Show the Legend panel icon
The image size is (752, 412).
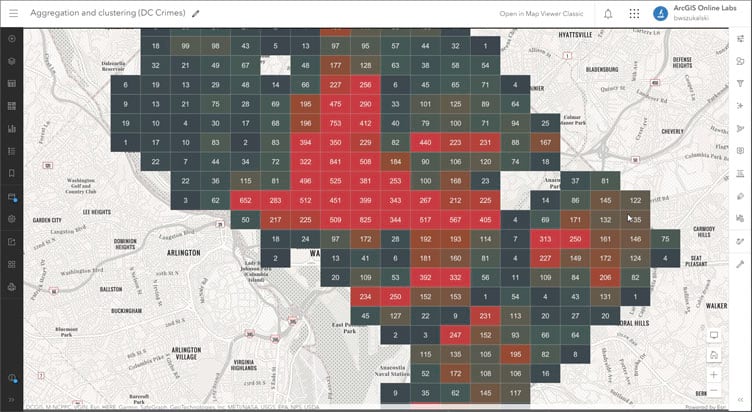pyautogui.click(x=12, y=151)
